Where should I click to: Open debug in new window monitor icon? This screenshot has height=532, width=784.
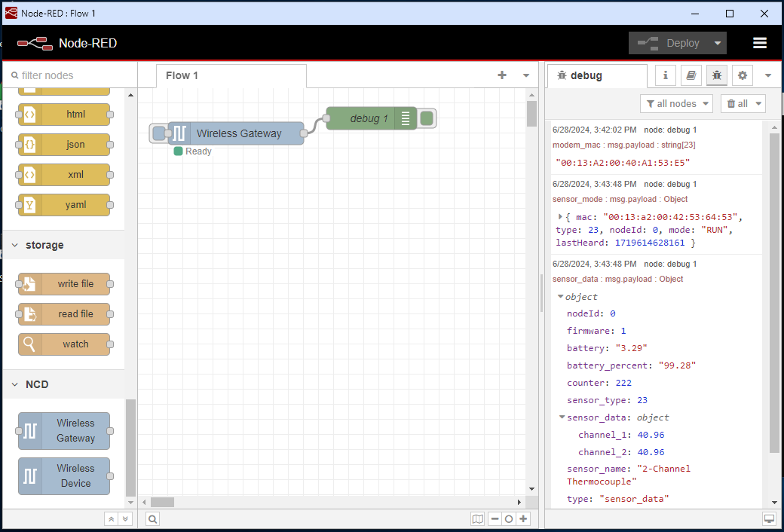768,518
